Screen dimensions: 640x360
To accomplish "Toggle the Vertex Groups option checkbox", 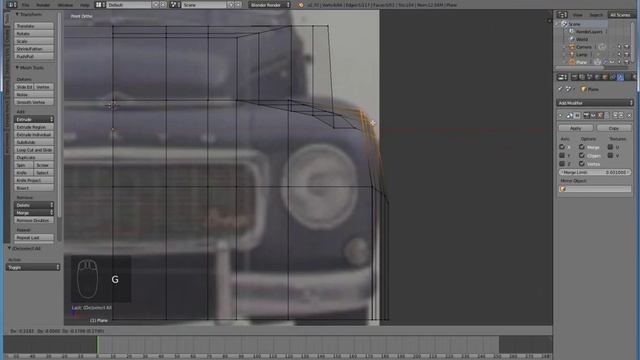I will [582, 164].
